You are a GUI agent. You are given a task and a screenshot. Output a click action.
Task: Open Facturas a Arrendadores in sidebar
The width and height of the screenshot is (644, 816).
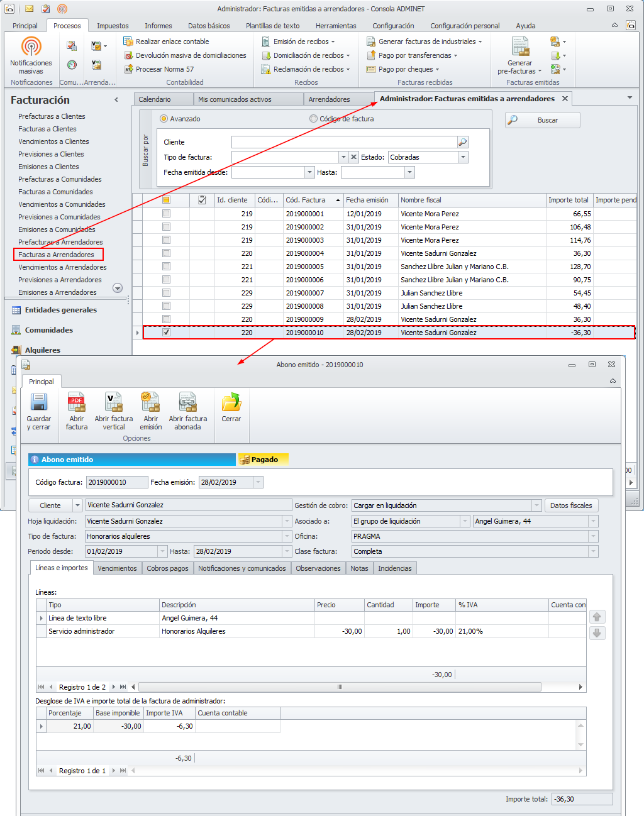pyautogui.click(x=56, y=255)
